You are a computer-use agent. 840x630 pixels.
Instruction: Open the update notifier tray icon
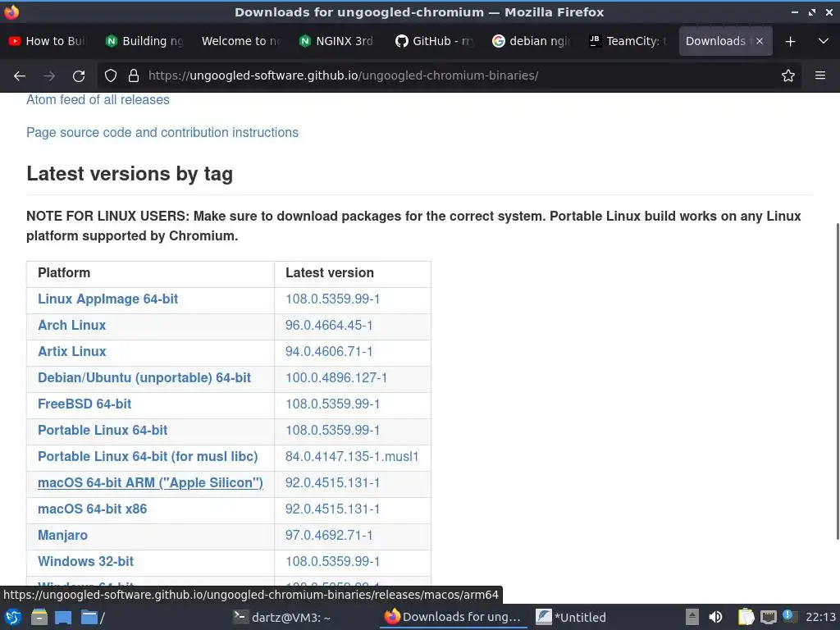[x=789, y=616]
